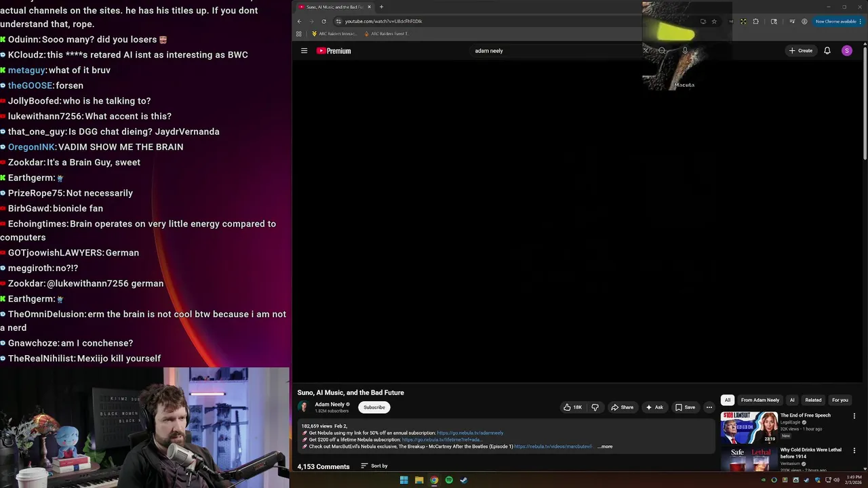Expand the description with ...more

(605, 447)
